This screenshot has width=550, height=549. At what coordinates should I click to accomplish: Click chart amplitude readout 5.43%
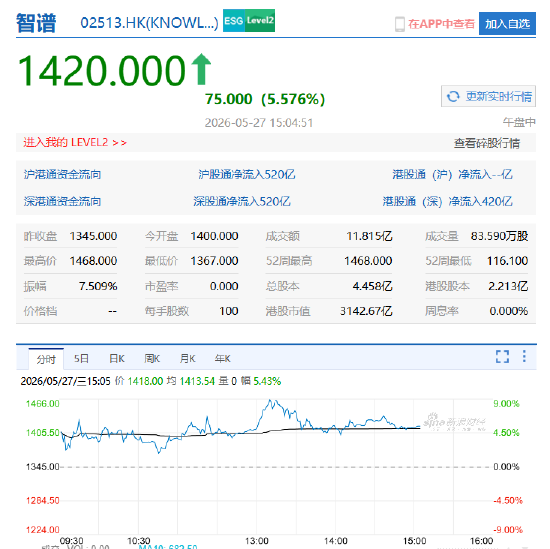(267, 381)
